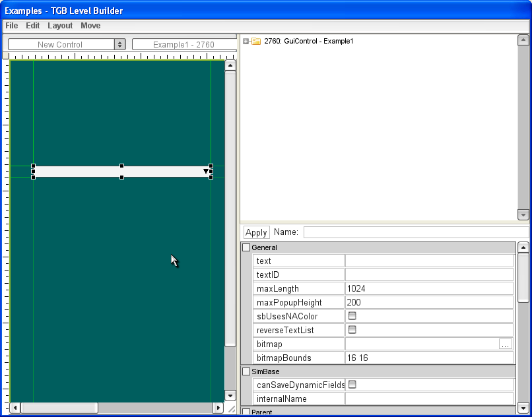Click the canvas vertical scrollbar thumb

coord(230,208)
